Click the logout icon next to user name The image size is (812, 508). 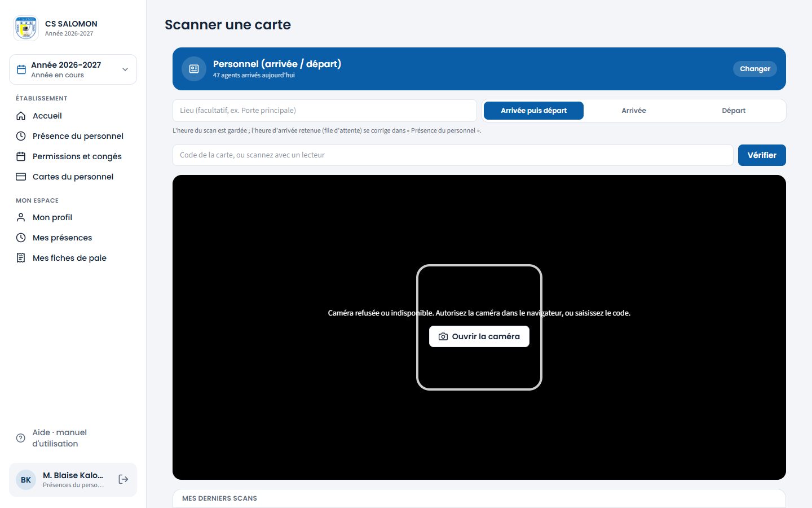point(123,479)
